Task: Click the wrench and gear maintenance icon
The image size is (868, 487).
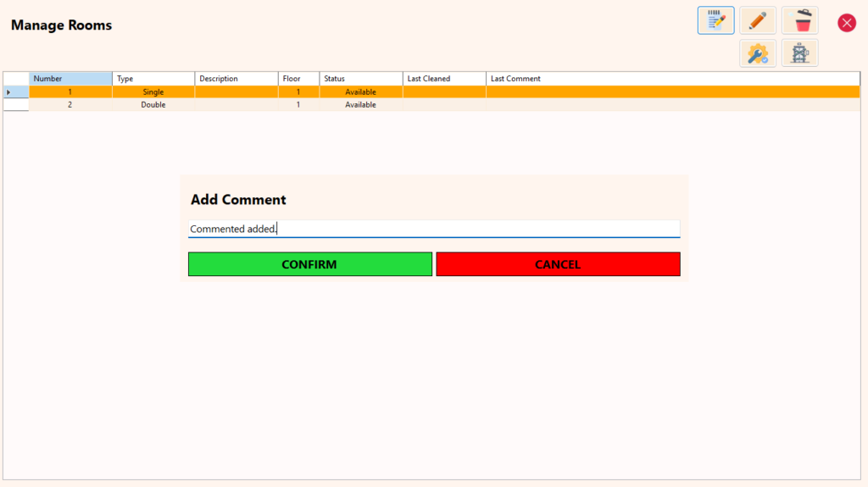Action: click(757, 54)
